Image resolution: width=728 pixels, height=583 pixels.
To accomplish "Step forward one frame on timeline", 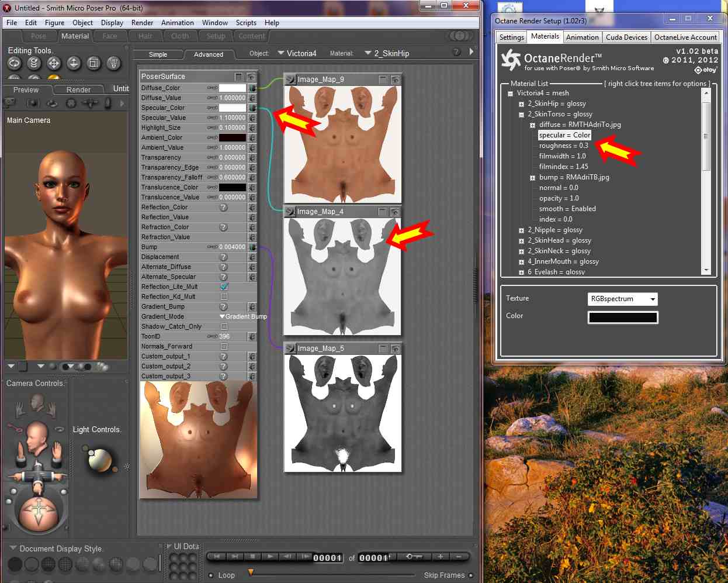I will [305, 557].
